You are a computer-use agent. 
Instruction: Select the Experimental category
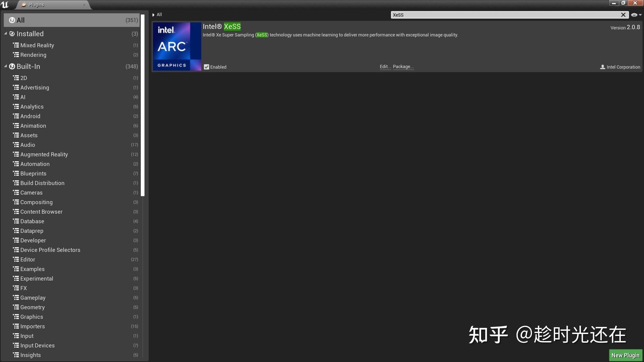(36, 278)
